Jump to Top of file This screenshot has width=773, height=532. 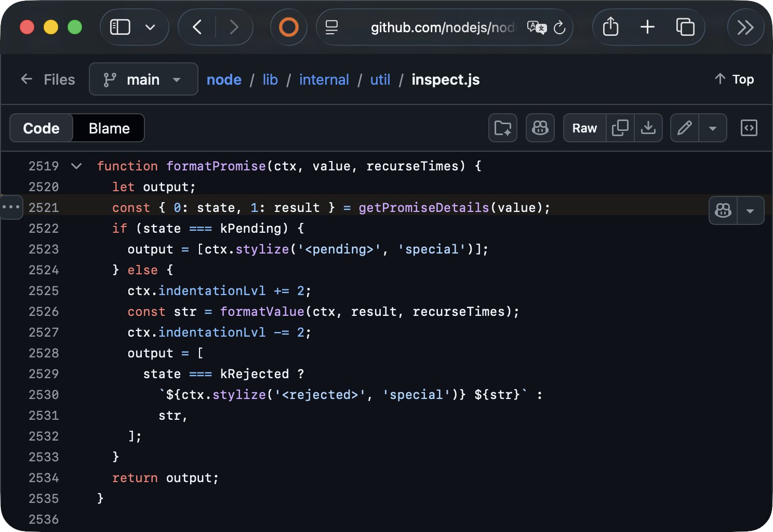(734, 79)
